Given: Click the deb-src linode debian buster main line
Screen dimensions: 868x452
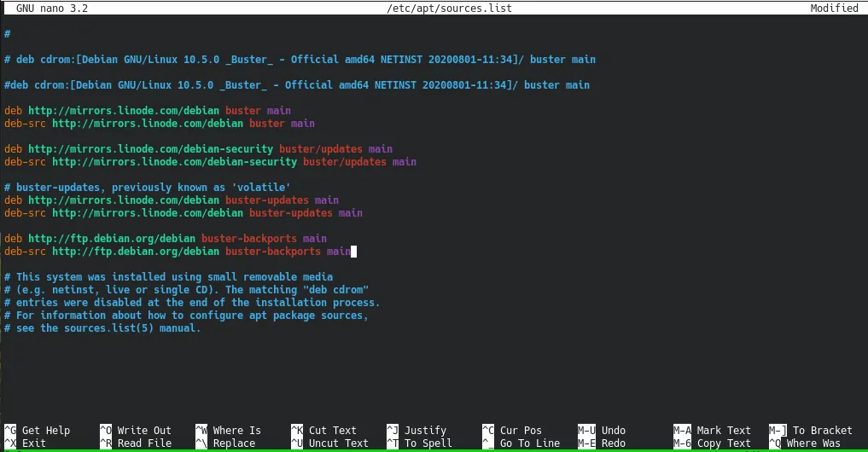Looking at the screenshot, I should (160, 124).
